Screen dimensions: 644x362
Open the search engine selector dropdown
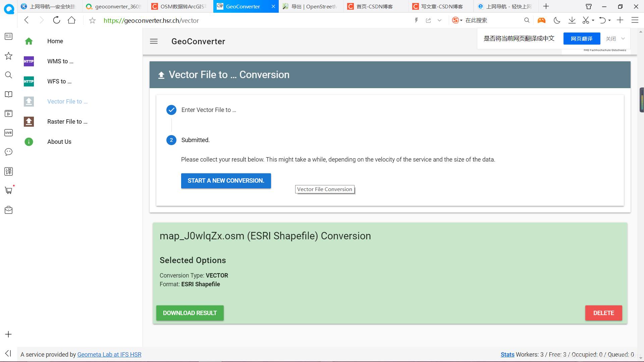pyautogui.click(x=461, y=20)
